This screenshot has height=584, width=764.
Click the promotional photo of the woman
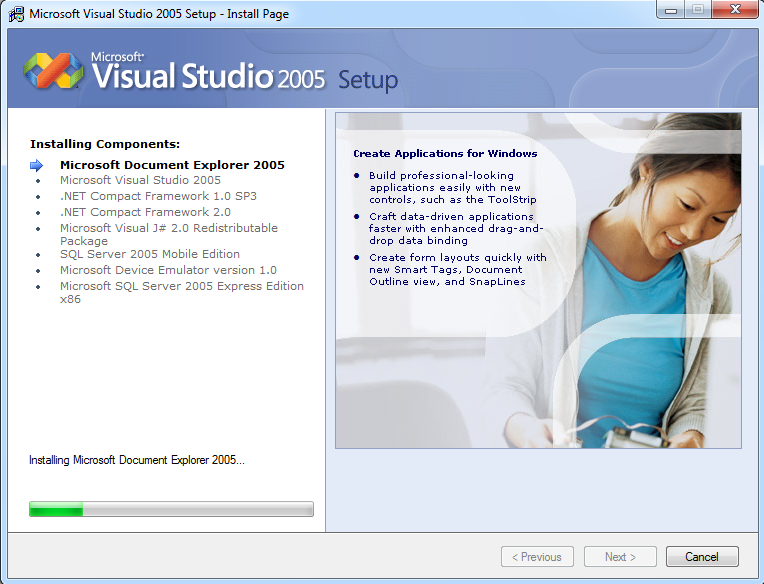click(538, 281)
